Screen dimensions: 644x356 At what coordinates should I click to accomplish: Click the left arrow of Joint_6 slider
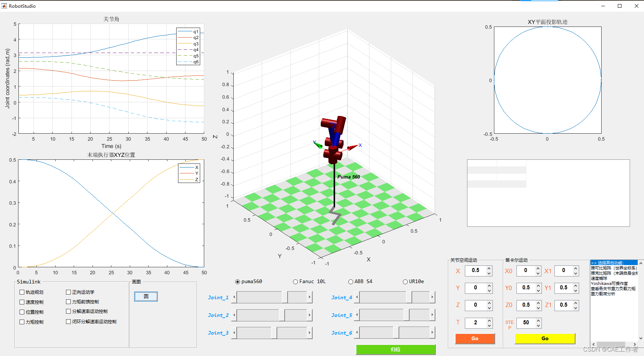pyautogui.click(x=357, y=333)
